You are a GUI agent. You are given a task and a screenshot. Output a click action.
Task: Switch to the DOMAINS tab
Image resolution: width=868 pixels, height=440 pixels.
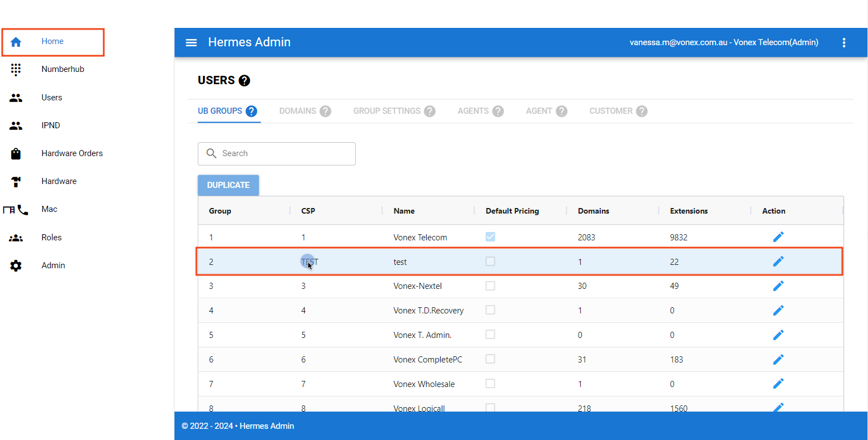click(x=298, y=111)
